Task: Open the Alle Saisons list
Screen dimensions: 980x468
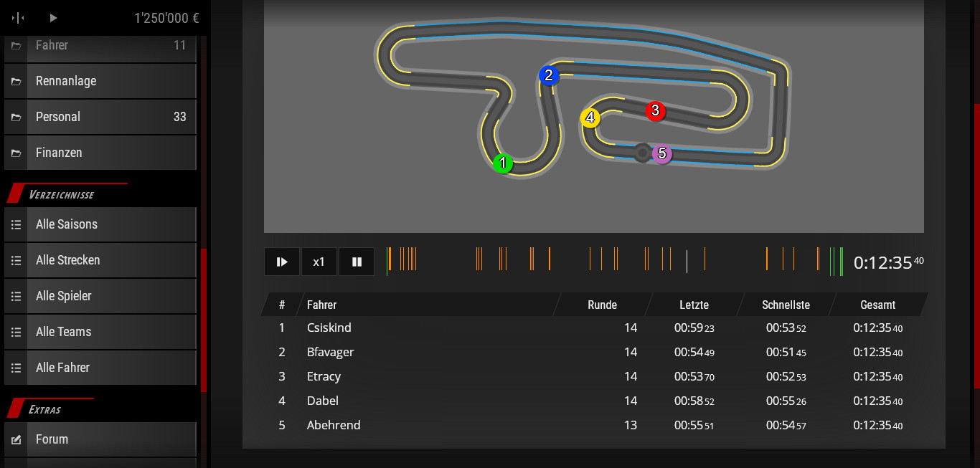Action: [100, 224]
